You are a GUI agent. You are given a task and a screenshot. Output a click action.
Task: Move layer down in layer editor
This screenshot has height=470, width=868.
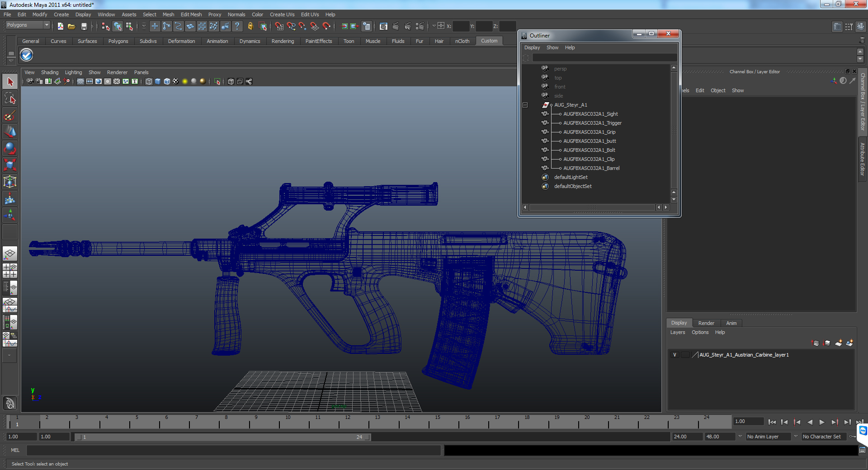(827, 343)
